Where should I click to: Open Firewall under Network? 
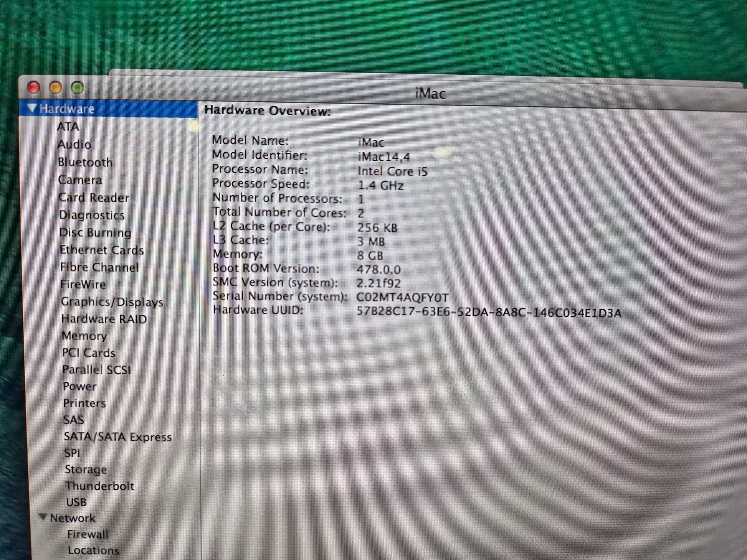(x=88, y=534)
